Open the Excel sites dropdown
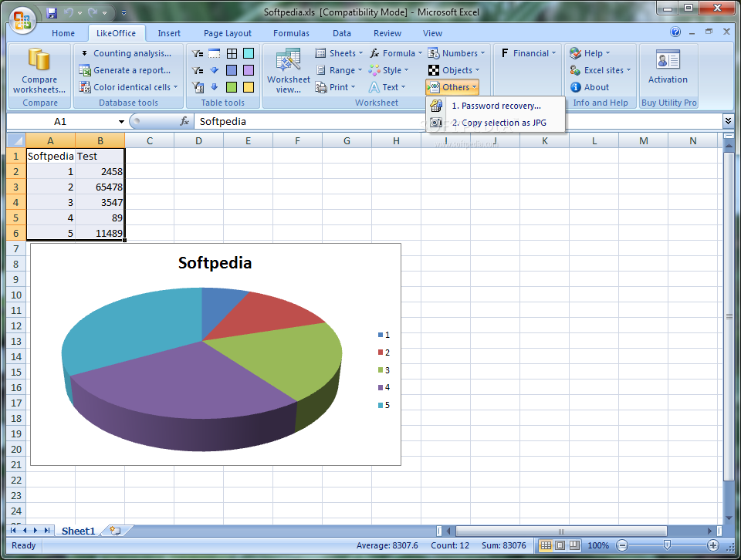Viewport: 741px width, 560px height. tap(601, 70)
